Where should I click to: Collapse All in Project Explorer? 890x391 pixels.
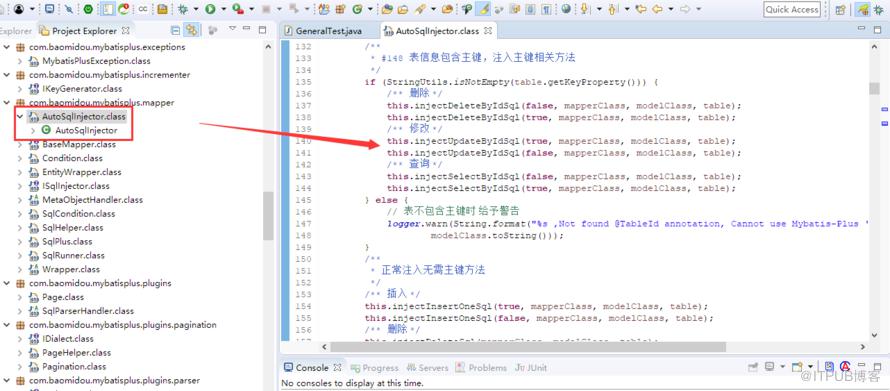click(176, 30)
